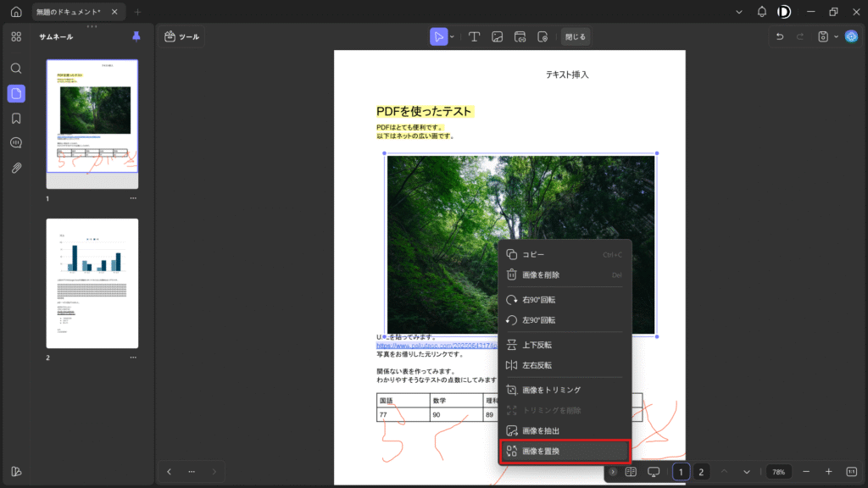Toggle the thumbnails page panel button

(x=16, y=93)
